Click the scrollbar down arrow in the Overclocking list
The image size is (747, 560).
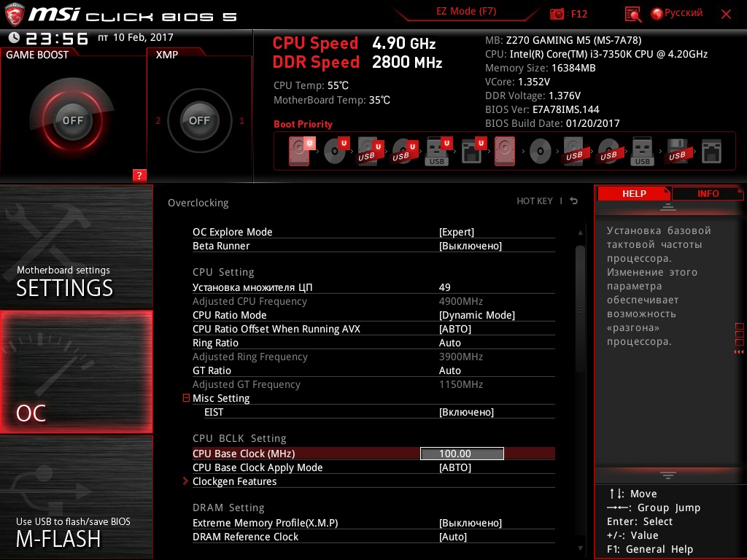pyautogui.click(x=580, y=548)
